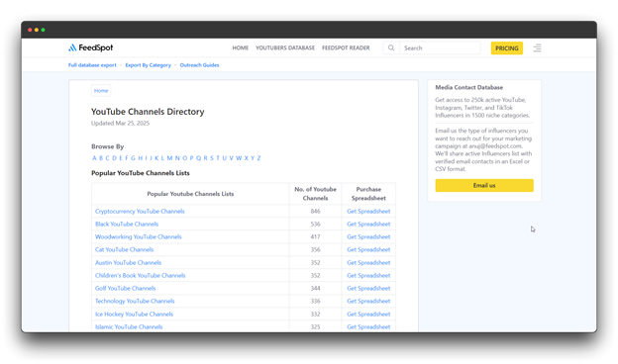This screenshot has width=618, height=364.
Task: Browse channels by letter M
Action: pos(169,158)
